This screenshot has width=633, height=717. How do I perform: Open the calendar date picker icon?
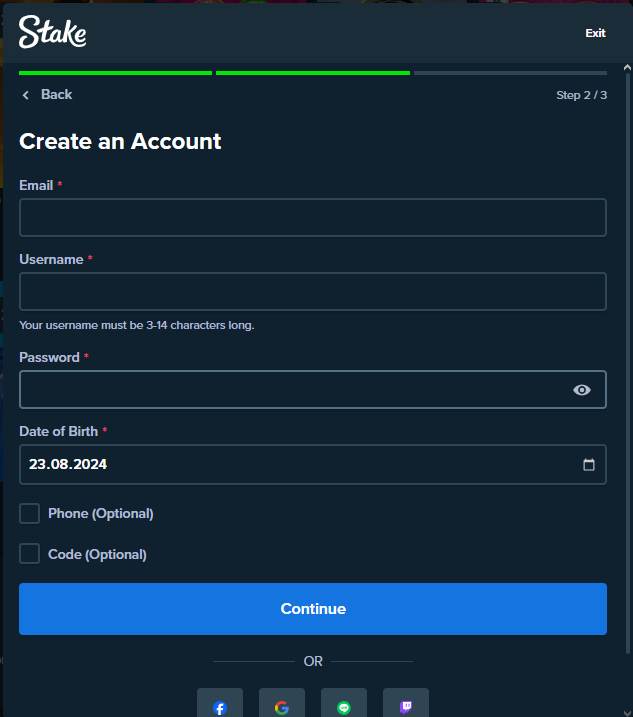589,465
